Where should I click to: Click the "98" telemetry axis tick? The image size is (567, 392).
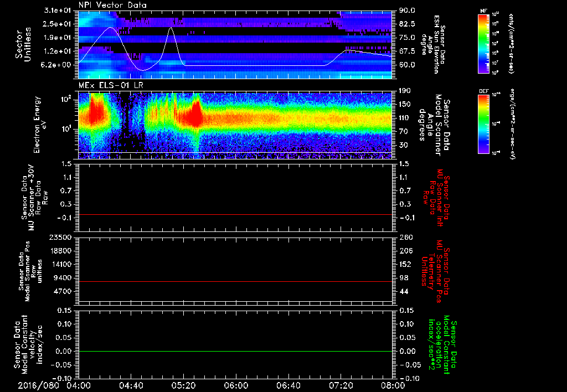pos(404,278)
